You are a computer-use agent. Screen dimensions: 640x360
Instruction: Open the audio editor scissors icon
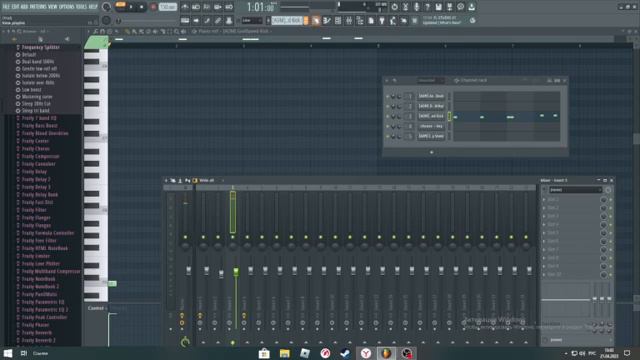[405, 7]
